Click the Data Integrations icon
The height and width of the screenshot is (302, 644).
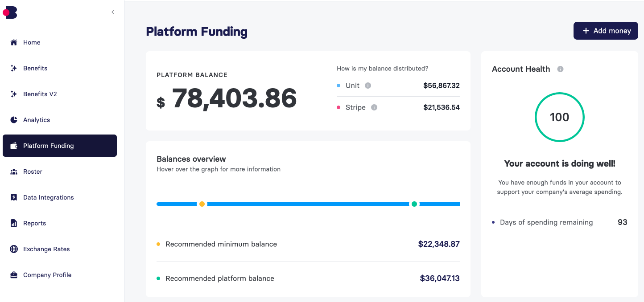[x=14, y=197]
